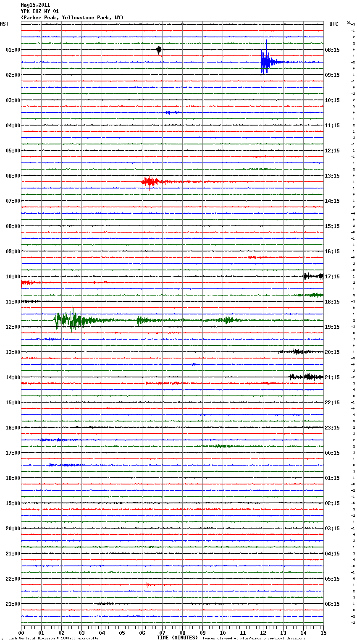Select the 21:00 MST time label
This screenshot has width=357, height=644.
tap(13, 554)
